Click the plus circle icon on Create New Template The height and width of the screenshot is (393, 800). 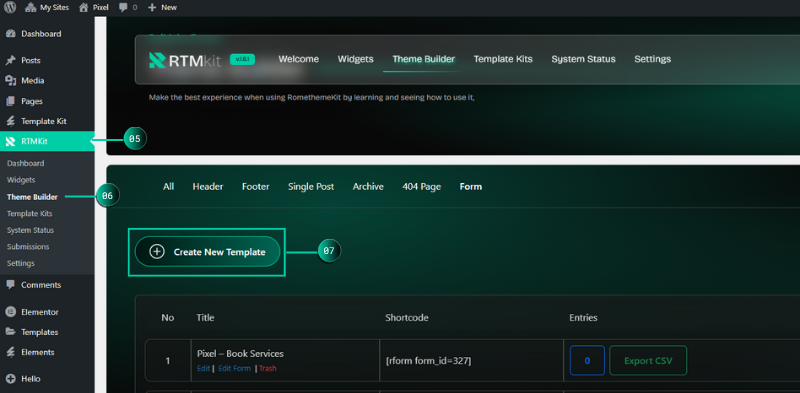[x=157, y=252]
